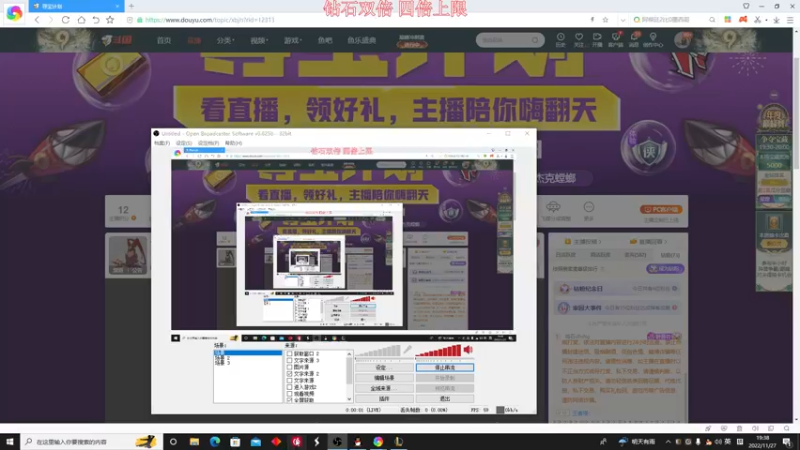Click the browser undo/restore tab icon
800x450 pixels.
[95, 20]
